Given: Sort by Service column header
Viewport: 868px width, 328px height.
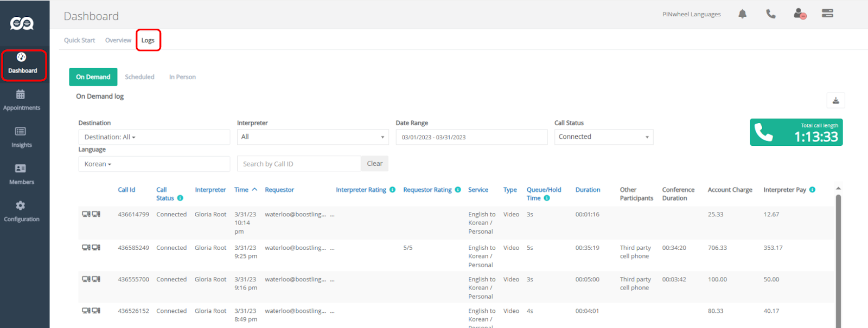Looking at the screenshot, I should (x=478, y=190).
